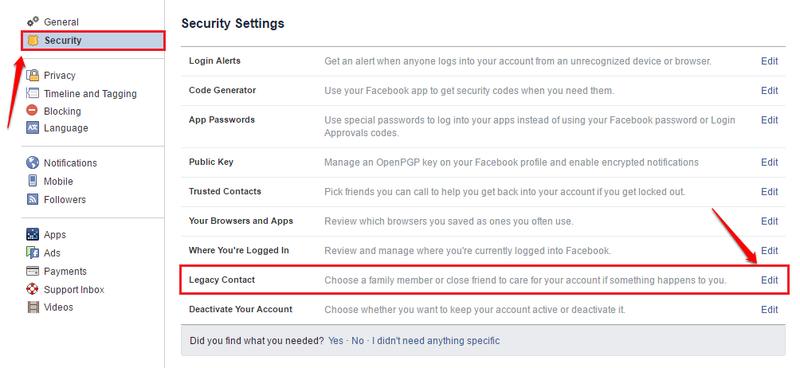Click the Timeline and Tagging icon
Viewport: 800px width, 368px height.
(x=33, y=93)
